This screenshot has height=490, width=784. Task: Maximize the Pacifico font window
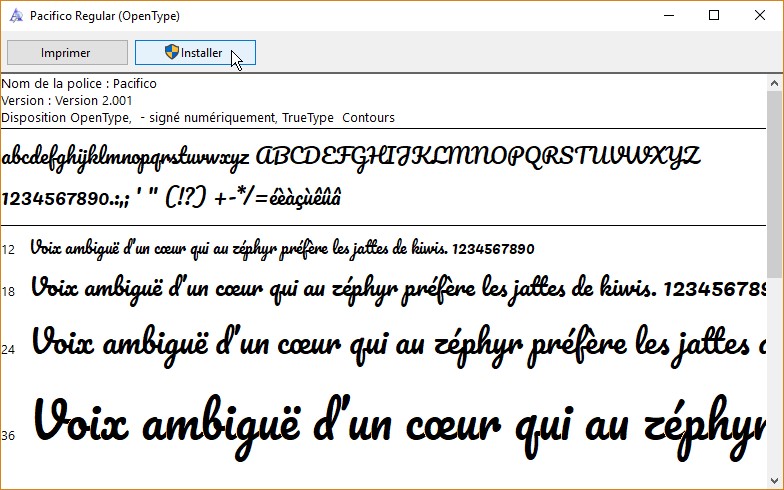[x=714, y=15]
